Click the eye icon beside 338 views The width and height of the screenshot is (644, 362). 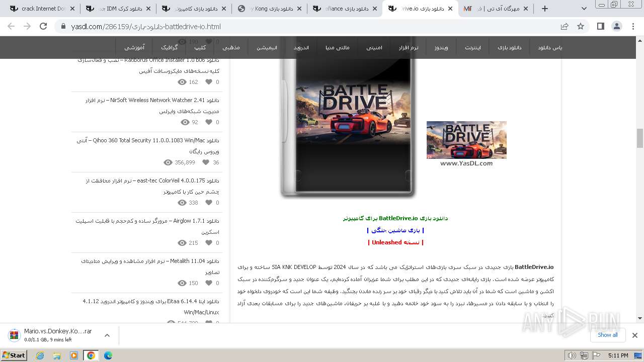[182, 203]
